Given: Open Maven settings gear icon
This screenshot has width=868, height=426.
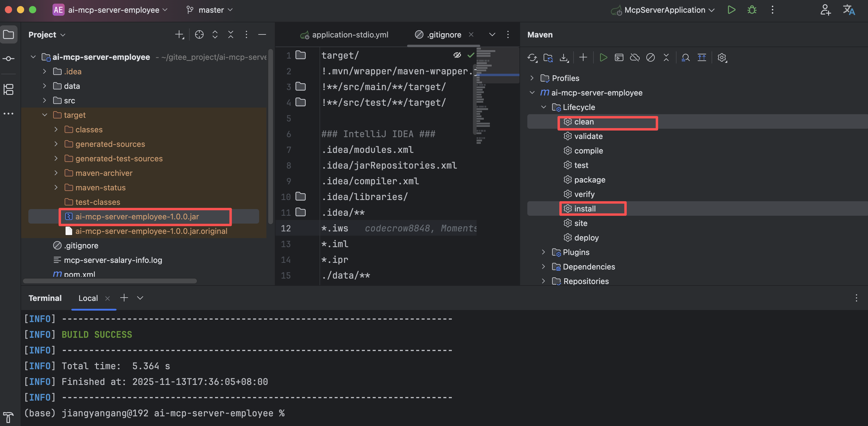Looking at the screenshot, I should [x=722, y=58].
